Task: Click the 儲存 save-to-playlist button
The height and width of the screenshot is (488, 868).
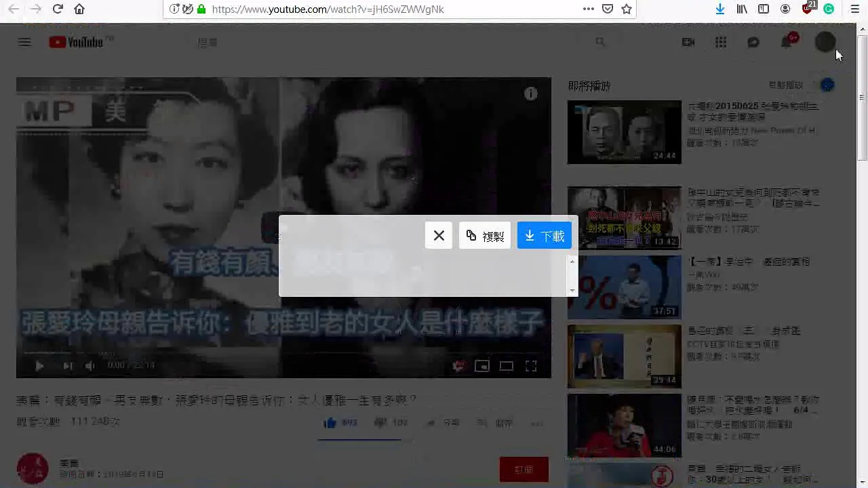Action: [495, 423]
